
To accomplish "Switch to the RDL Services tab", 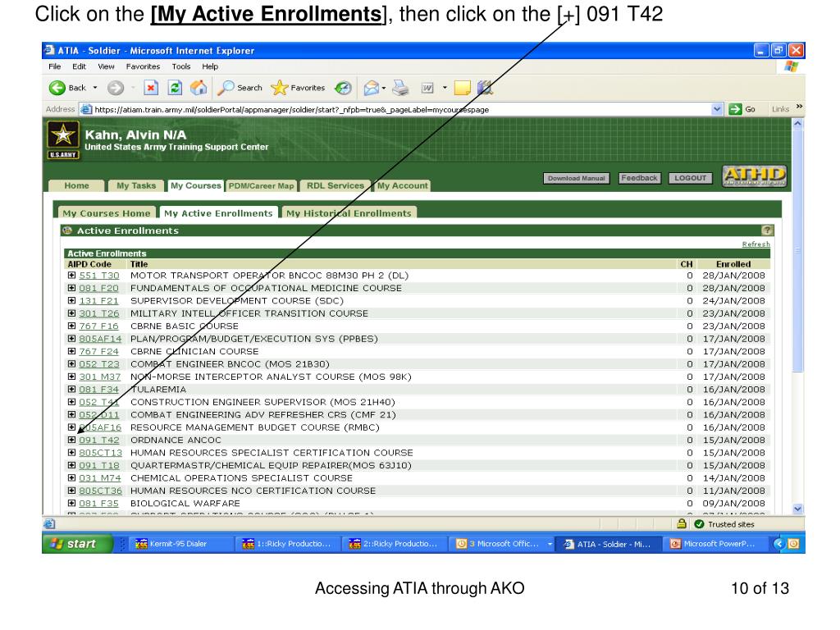I will coord(336,185).
